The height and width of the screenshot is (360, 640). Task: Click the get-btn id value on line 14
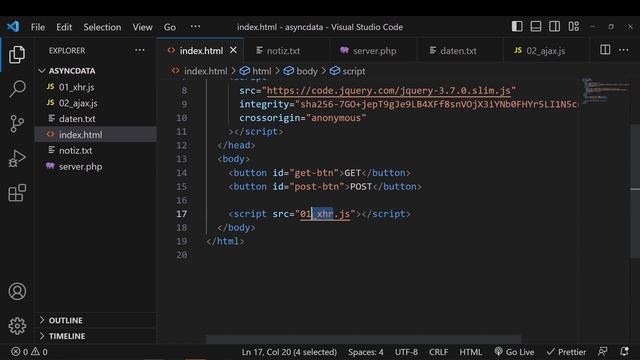(x=314, y=173)
